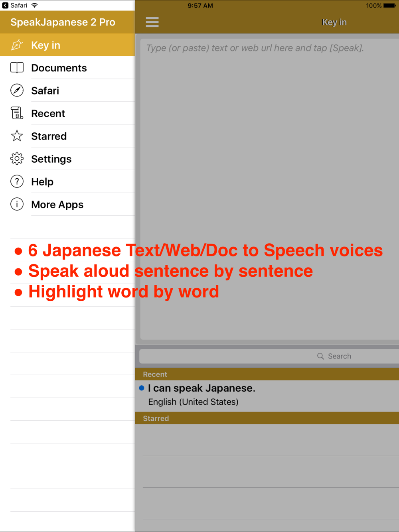Show Recent from the sidebar
Screen dimensions: 399x532
click(x=67, y=113)
